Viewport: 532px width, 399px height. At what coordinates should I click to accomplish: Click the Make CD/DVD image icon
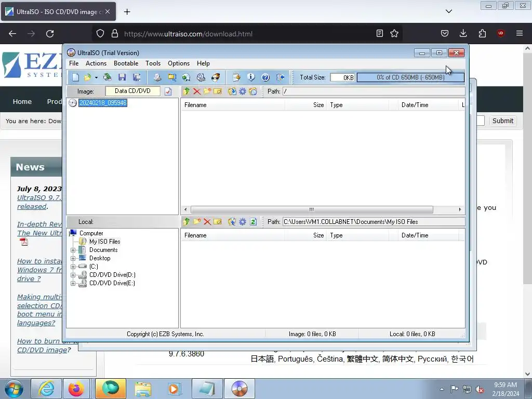click(157, 77)
